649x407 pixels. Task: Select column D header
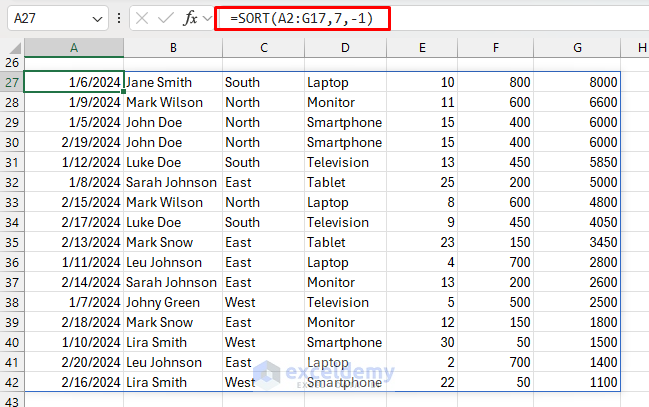pyautogui.click(x=345, y=47)
